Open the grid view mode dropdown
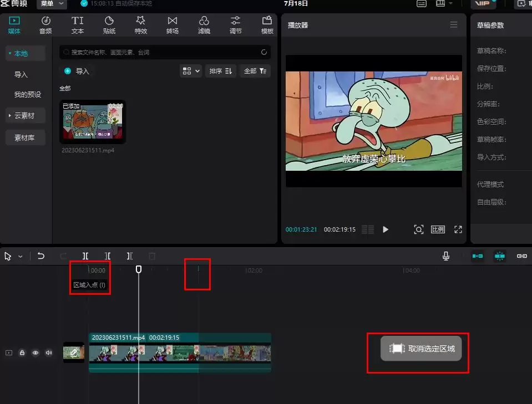Screen dimensions: 532x404 191,71
